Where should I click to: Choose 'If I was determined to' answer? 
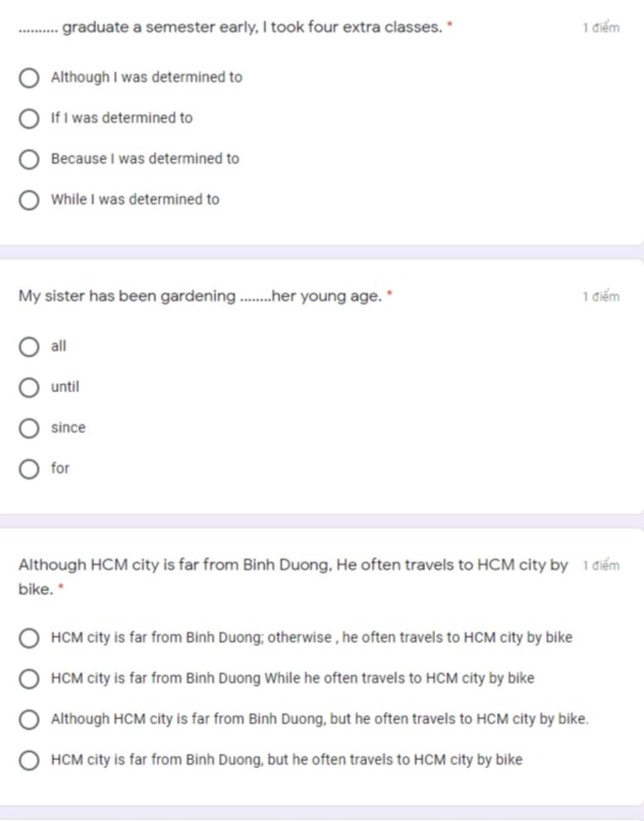pos(29,119)
